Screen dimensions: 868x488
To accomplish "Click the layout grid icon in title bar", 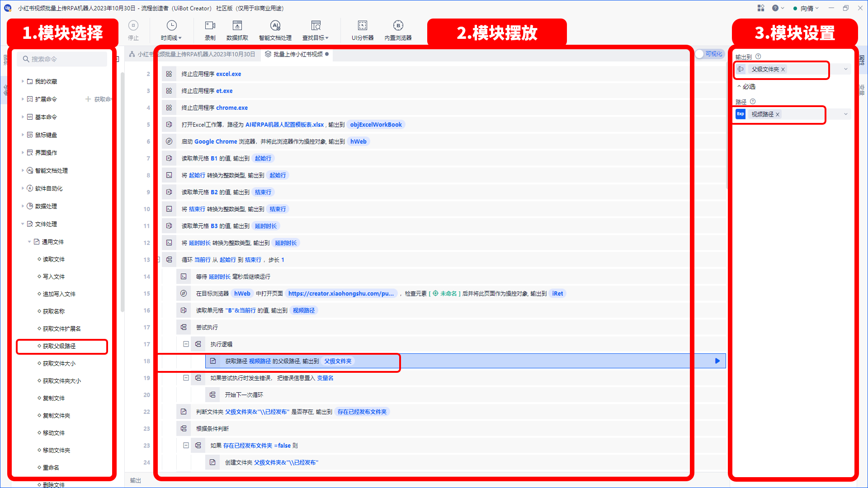I will coord(761,8).
